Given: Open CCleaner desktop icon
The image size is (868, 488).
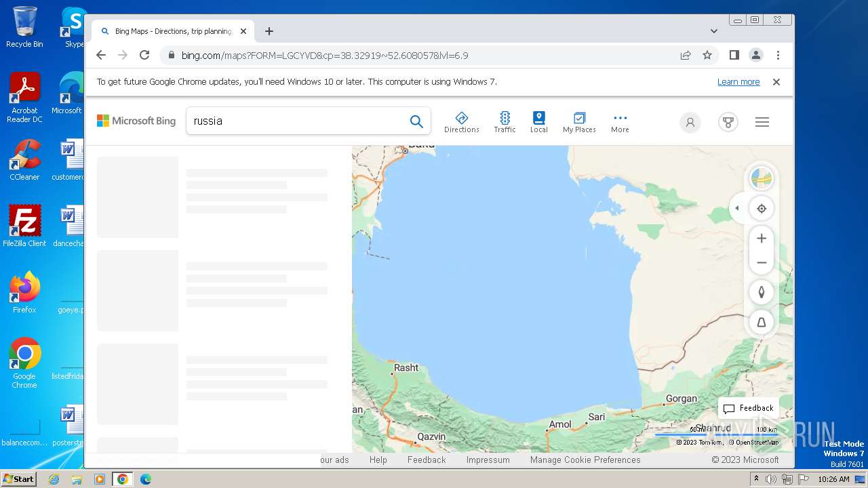Looking at the screenshot, I should pyautogui.click(x=24, y=160).
